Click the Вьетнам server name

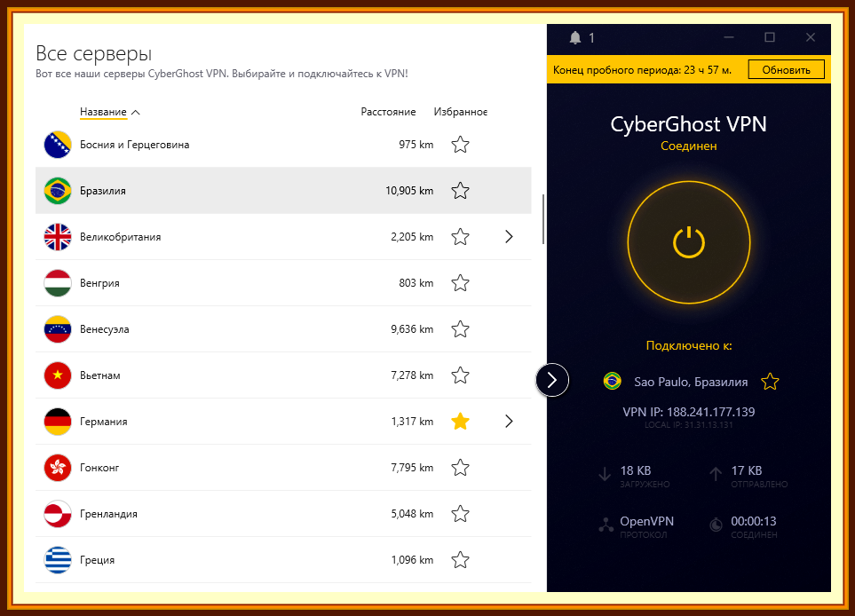coord(99,375)
